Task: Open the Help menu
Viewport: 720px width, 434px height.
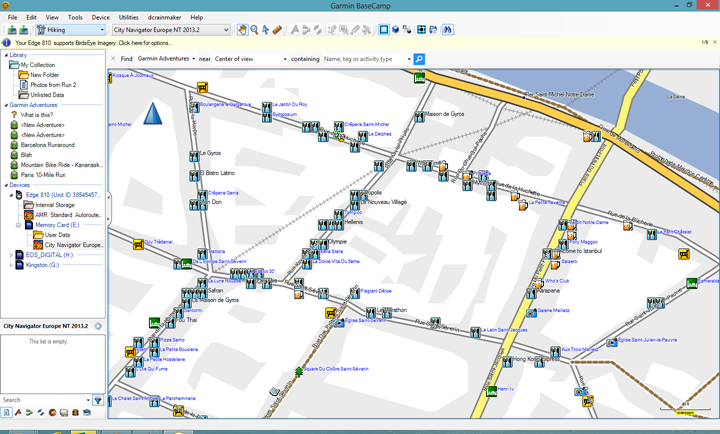Action: (x=197, y=17)
